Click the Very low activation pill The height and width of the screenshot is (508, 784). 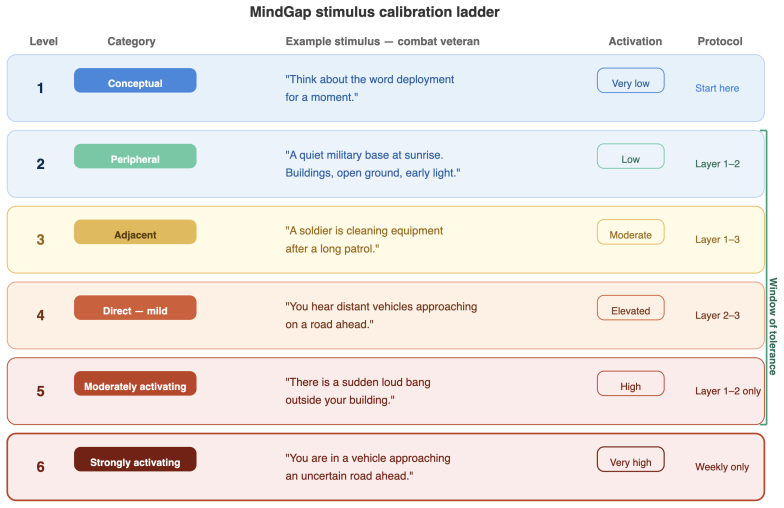pos(630,80)
